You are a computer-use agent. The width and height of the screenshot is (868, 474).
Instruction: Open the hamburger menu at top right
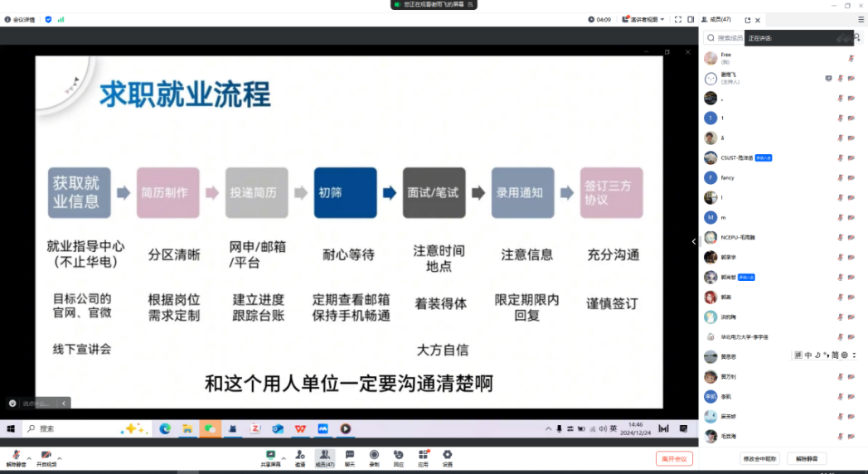(x=861, y=19)
